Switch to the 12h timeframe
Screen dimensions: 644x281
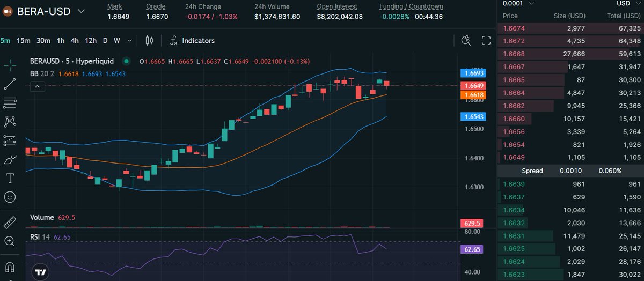click(x=91, y=40)
